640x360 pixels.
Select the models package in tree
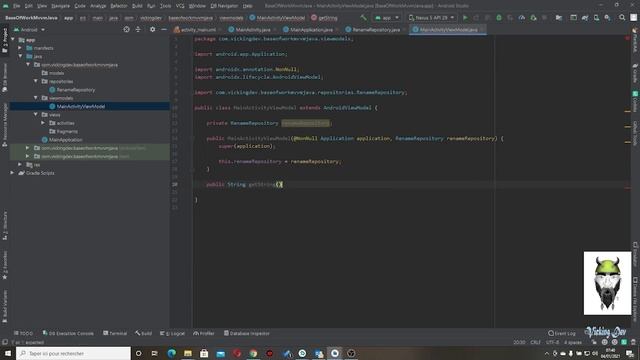[x=56, y=73]
